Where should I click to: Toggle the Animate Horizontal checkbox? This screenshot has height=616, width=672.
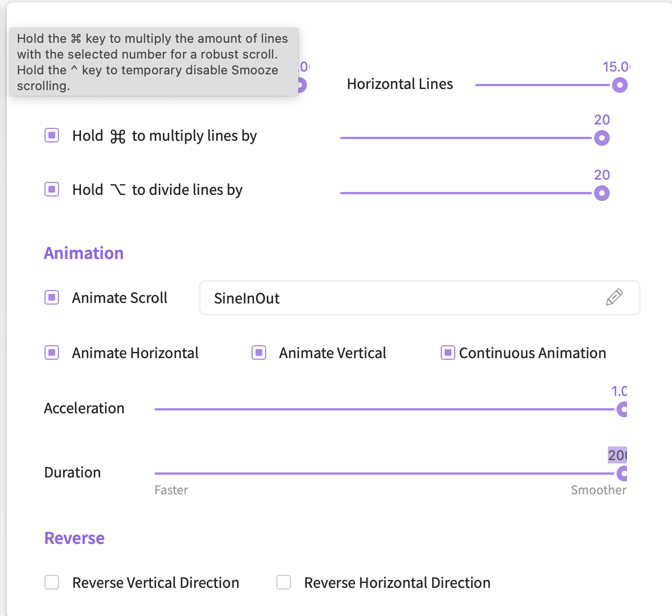(52, 353)
